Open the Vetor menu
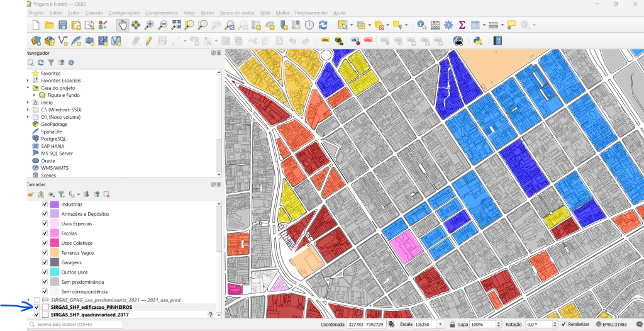The width and height of the screenshot is (644, 331). pos(189,13)
